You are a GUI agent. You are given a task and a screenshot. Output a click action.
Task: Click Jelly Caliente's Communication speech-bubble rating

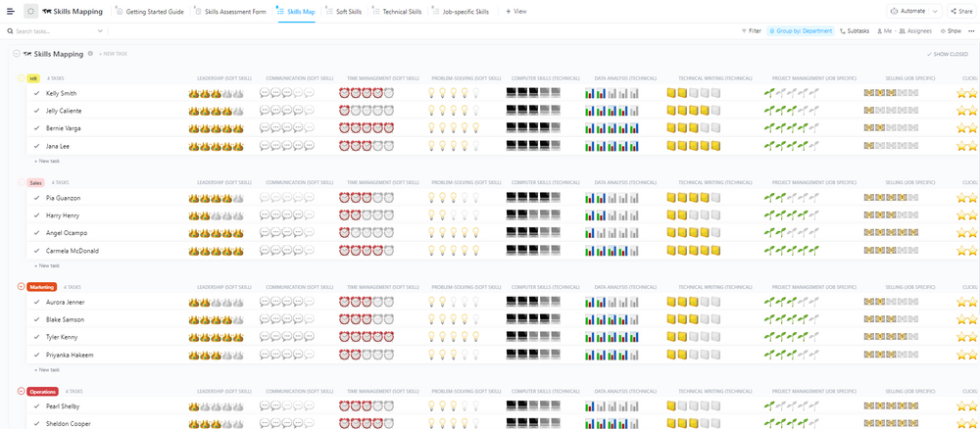click(x=287, y=111)
